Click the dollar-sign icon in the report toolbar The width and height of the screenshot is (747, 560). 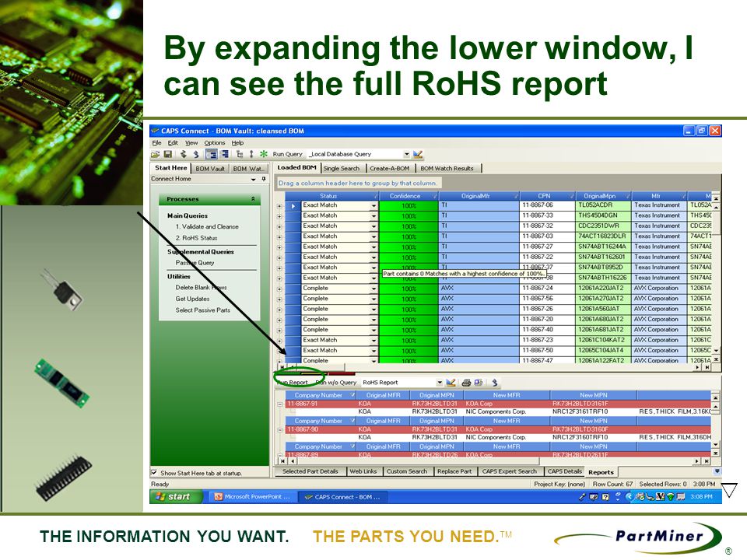click(495, 383)
